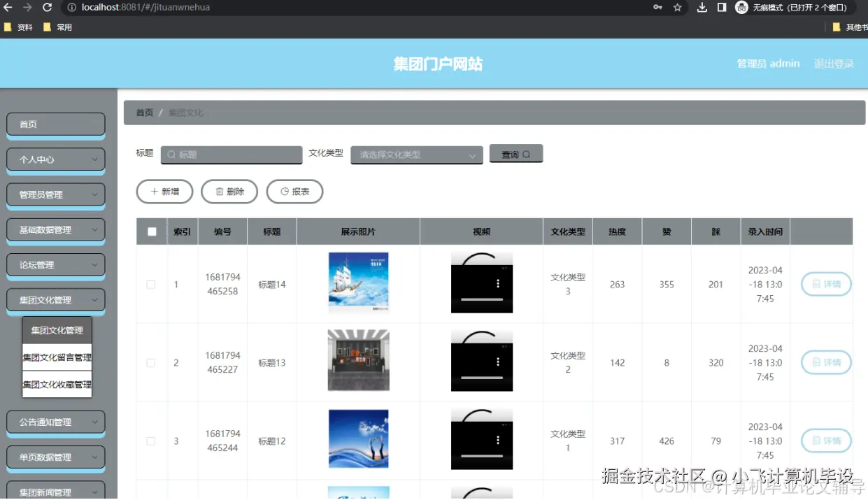
Task: Select 集团文化留言管理 submenu item
Action: (x=57, y=357)
